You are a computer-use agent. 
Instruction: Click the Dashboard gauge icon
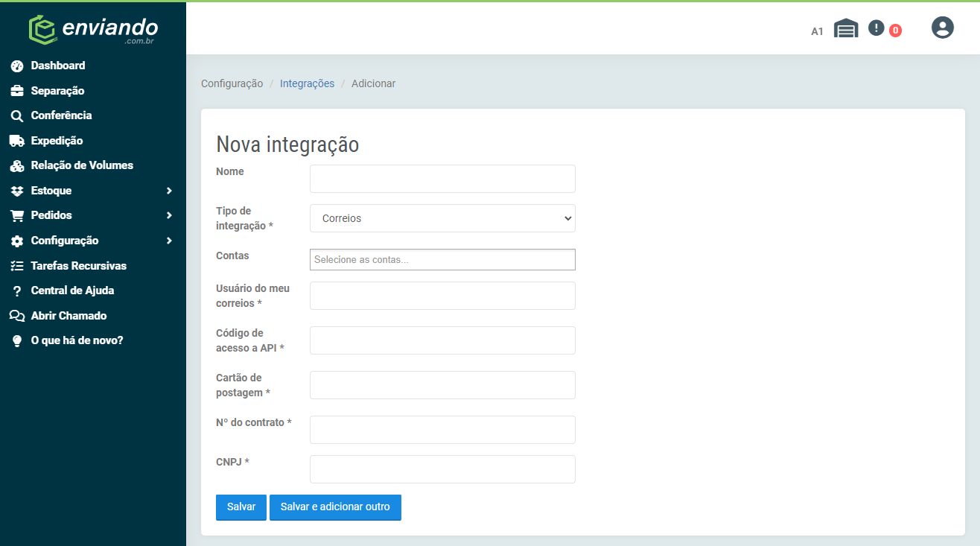(x=17, y=66)
